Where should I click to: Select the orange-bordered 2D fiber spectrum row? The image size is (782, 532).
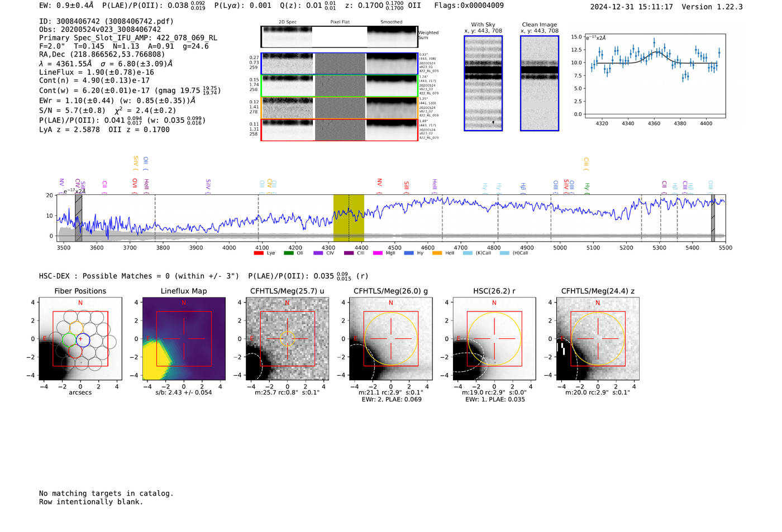click(339, 108)
